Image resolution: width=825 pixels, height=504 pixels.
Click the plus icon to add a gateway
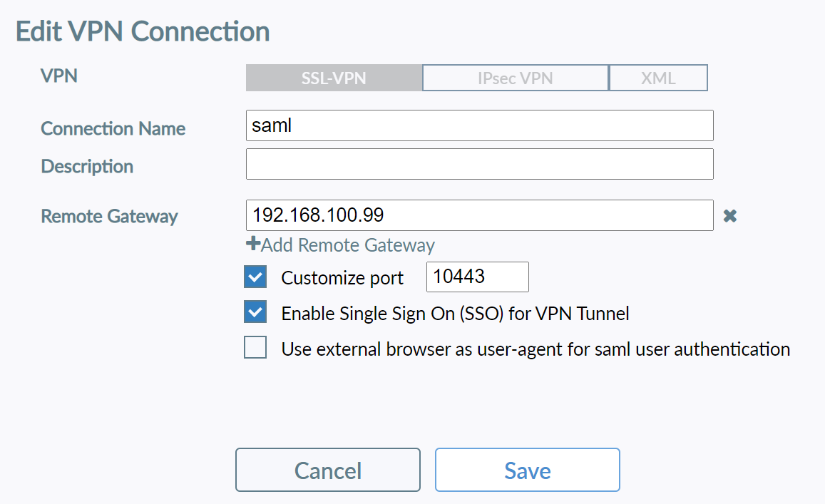click(x=252, y=245)
